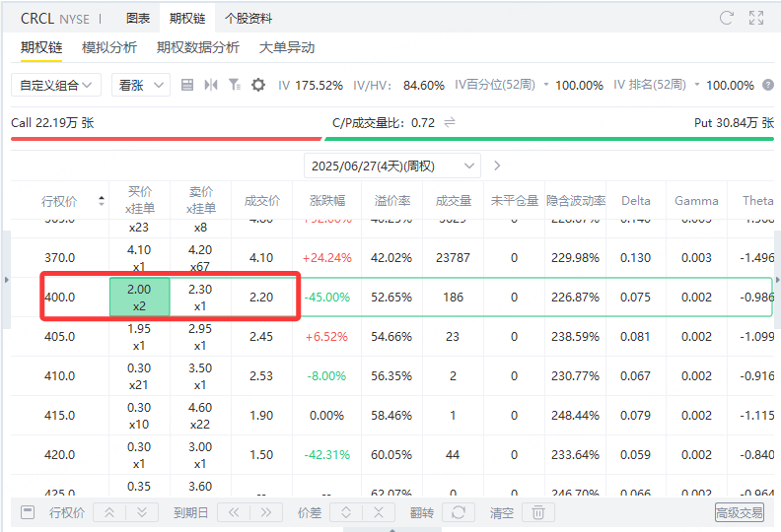This screenshot has height=532, width=781.
Task: Narrow the price spread with the collapse icon
Action: click(x=379, y=512)
